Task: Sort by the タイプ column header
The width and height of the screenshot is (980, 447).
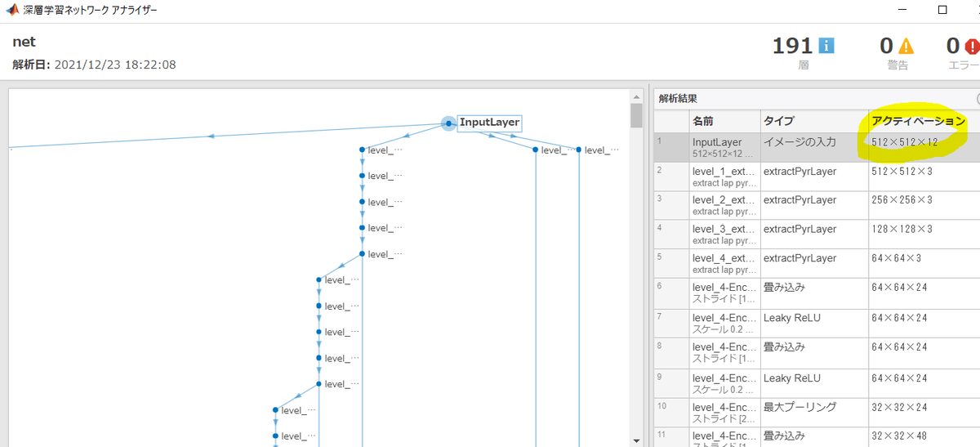Action: point(814,121)
